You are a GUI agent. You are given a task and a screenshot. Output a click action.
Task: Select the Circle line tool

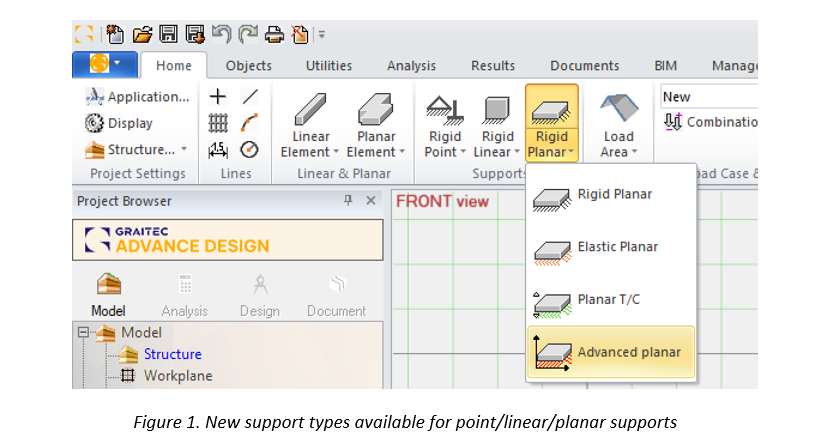250,149
